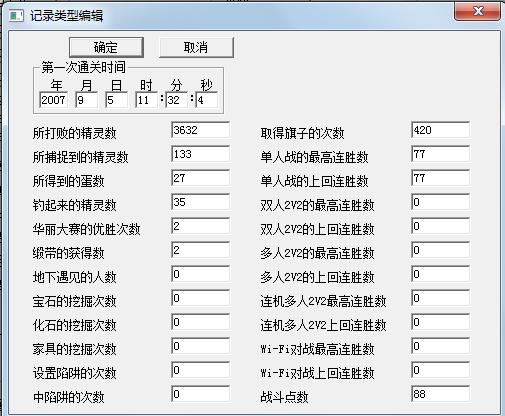The image size is (505, 416).
Task: Edit the 取得旗子的次数 field
Action: tap(441, 130)
